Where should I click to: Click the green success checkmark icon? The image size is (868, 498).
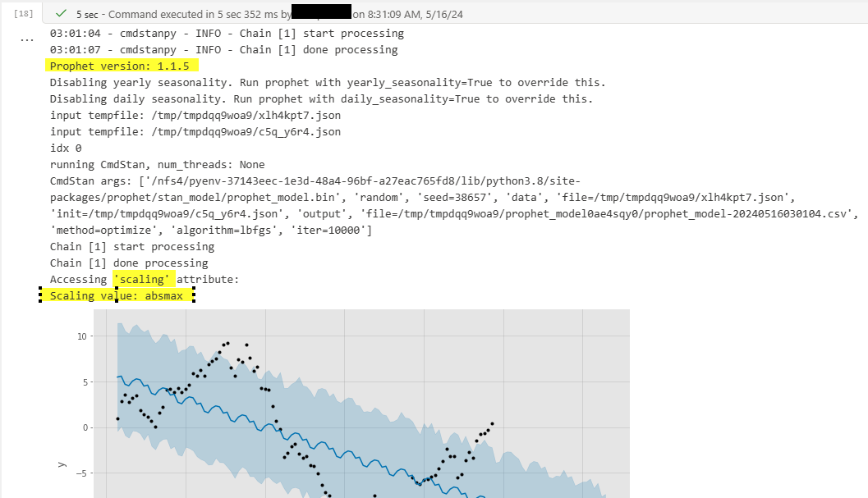click(61, 13)
